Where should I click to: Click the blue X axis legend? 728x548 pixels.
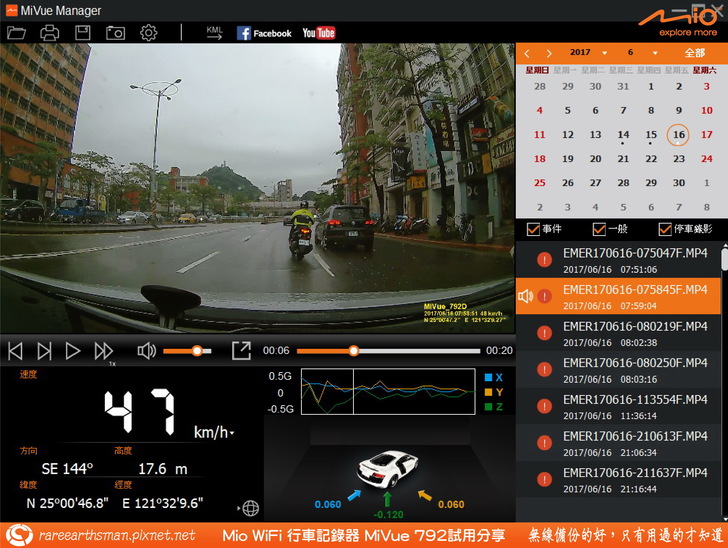(x=494, y=378)
